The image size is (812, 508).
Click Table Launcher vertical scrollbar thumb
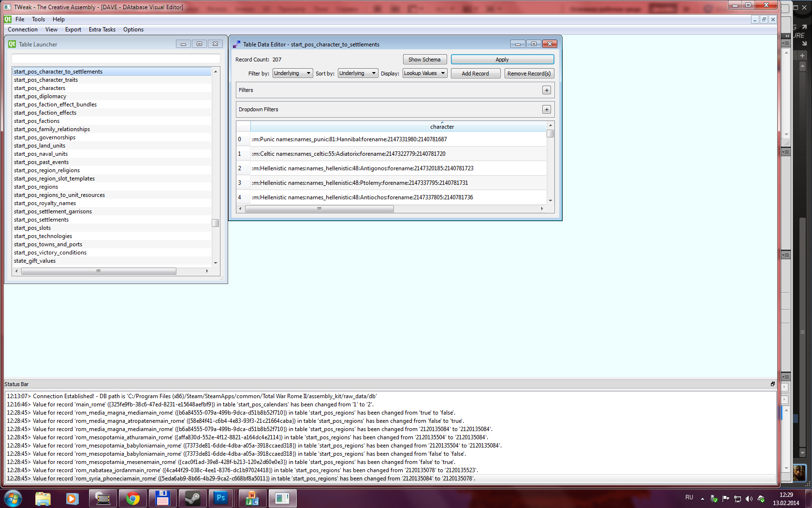click(216, 223)
